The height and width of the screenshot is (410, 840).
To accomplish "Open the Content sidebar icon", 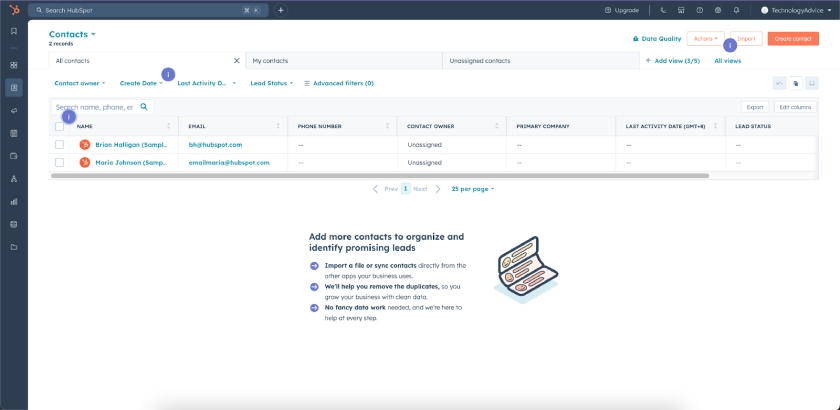I will [x=14, y=133].
